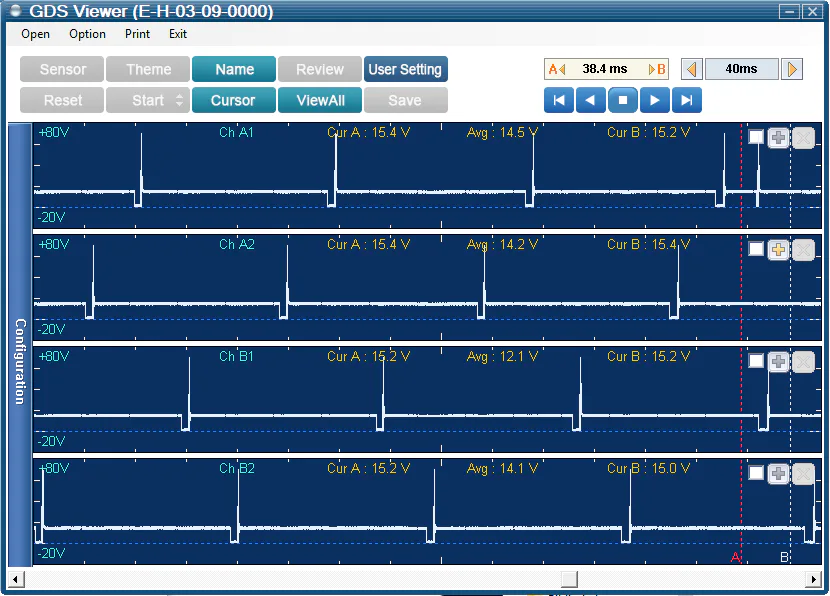830x596 pixels.
Task: Increase the 40ms time base with right arrow
Action: coord(792,69)
